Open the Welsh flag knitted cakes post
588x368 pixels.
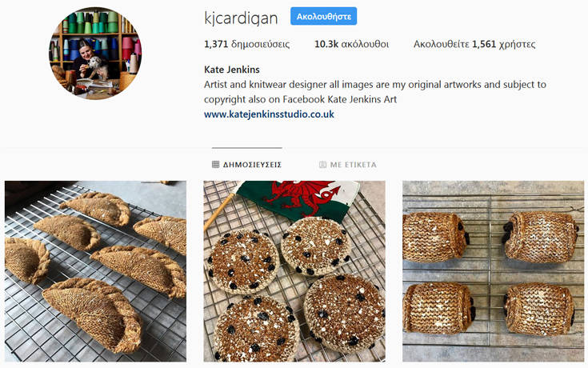tap(294, 271)
